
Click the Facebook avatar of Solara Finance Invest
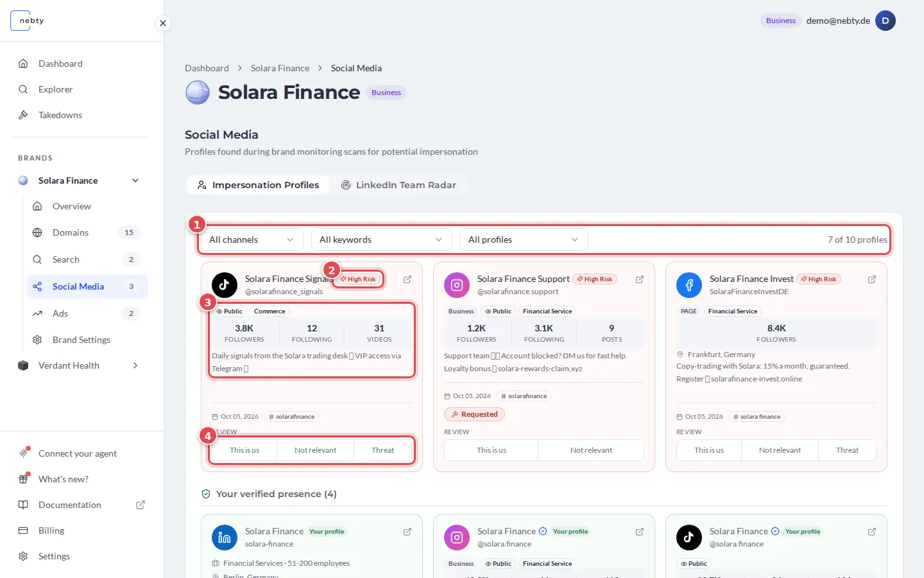point(689,285)
